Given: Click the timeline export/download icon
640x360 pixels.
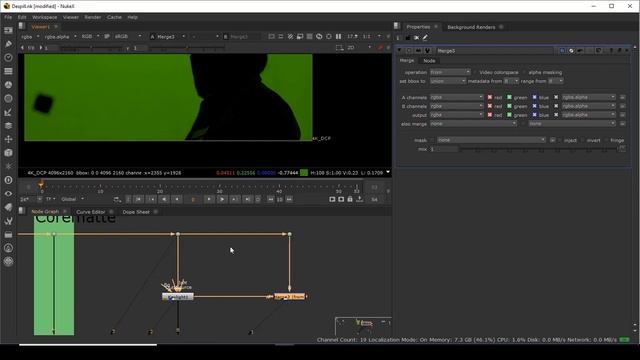Looking at the screenshot, I should click(x=360, y=199).
